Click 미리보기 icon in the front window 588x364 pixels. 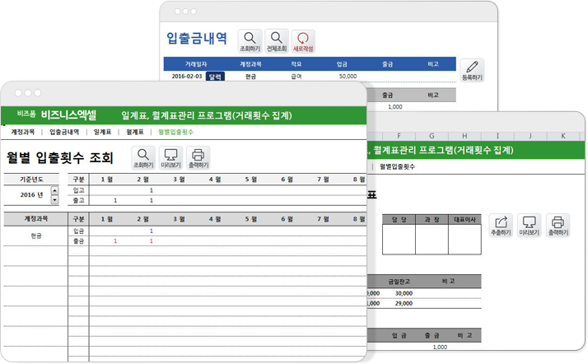[170, 156]
